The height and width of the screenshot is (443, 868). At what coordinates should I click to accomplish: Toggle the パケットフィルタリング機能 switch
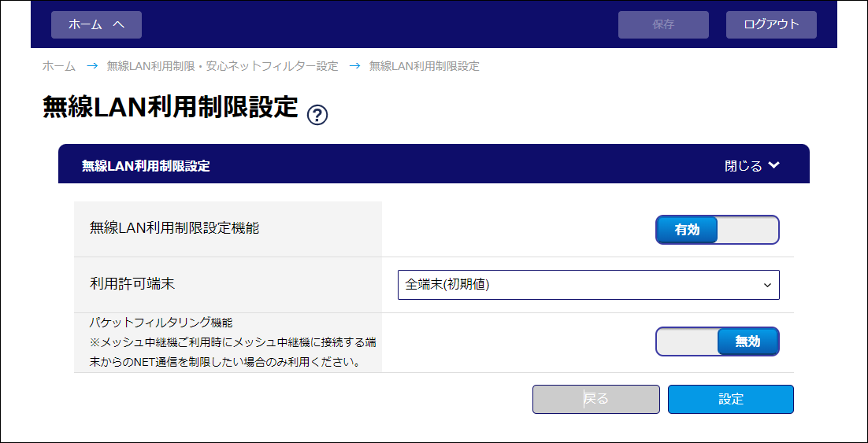click(x=717, y=341)
